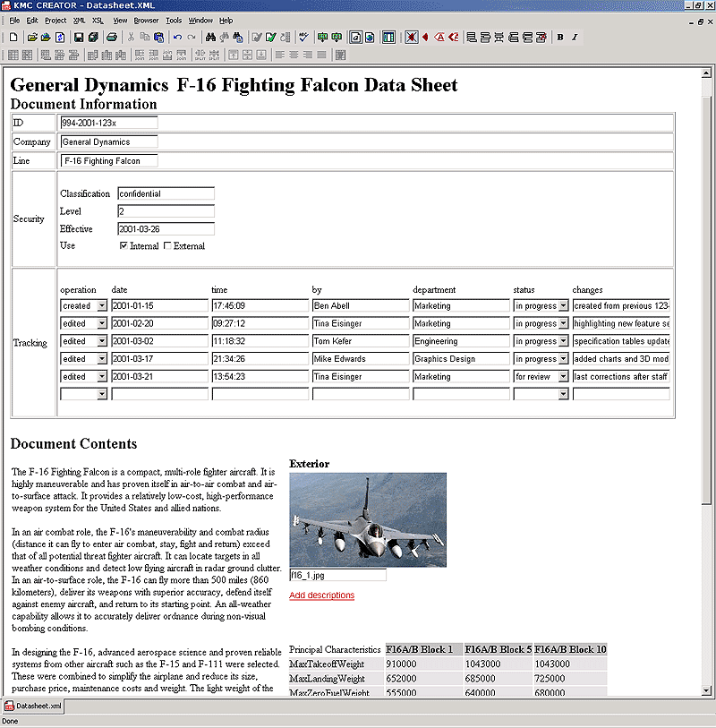Click the Bold B icon
This screenshot has height=728, width=716.
pyautogui.click(x=560, y=37)
